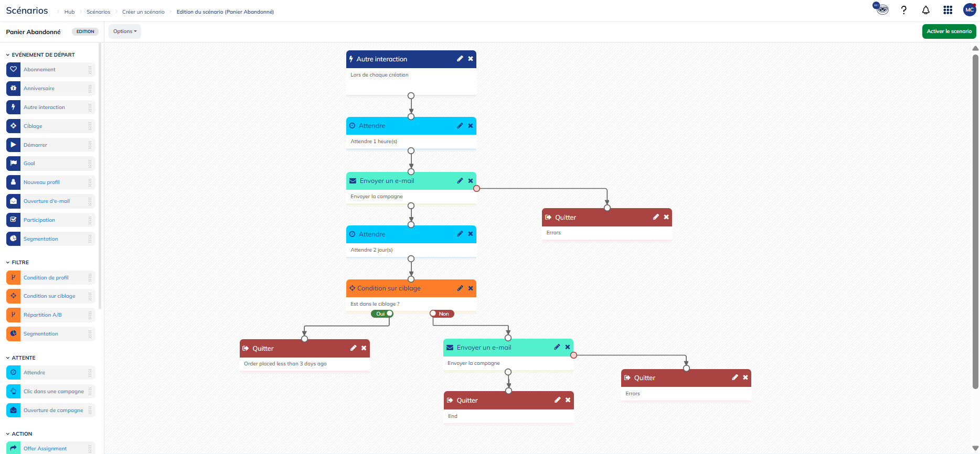This screenshot has width=980, height=454.
Task: Click the Oui output connector
Action: [x=389, y=314]
